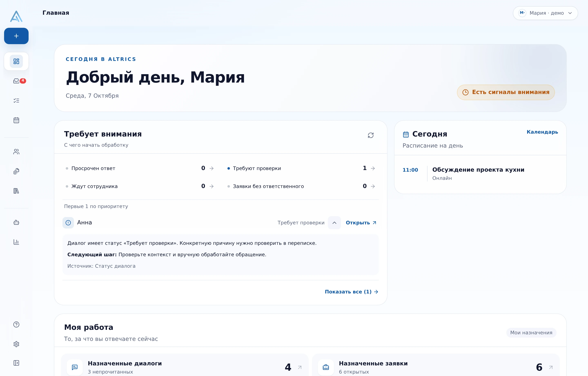Open the Обсуждение проекта кухни event
This screenshot has height=376, width=588.
tap(480, 173)
